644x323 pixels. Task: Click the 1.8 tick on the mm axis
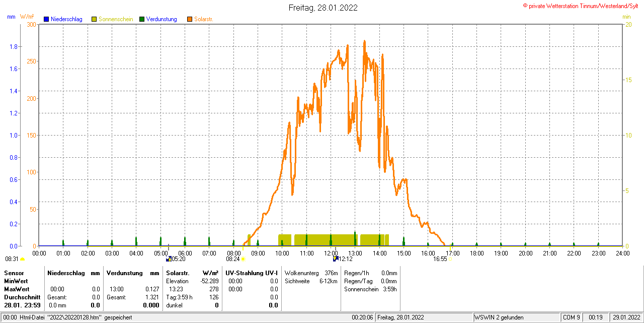point(14,47)
